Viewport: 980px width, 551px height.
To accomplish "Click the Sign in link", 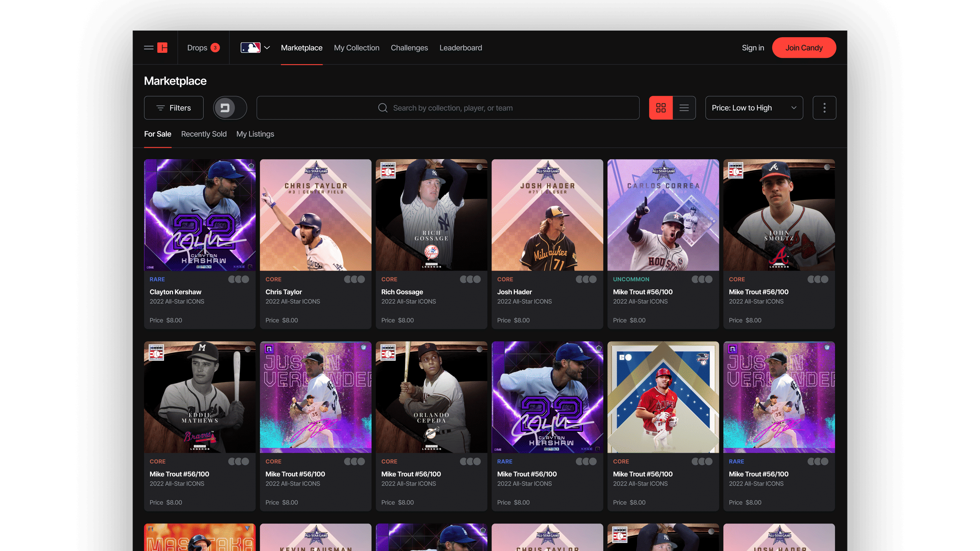I will (753, 48).
